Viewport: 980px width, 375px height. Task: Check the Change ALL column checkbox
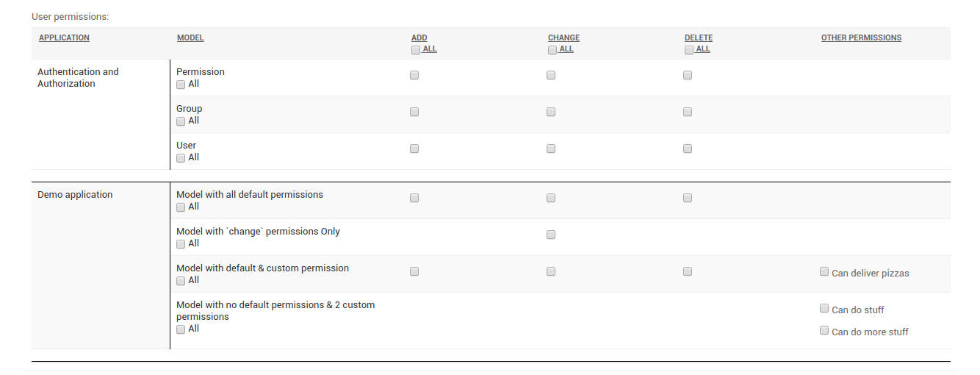point(552,50)
